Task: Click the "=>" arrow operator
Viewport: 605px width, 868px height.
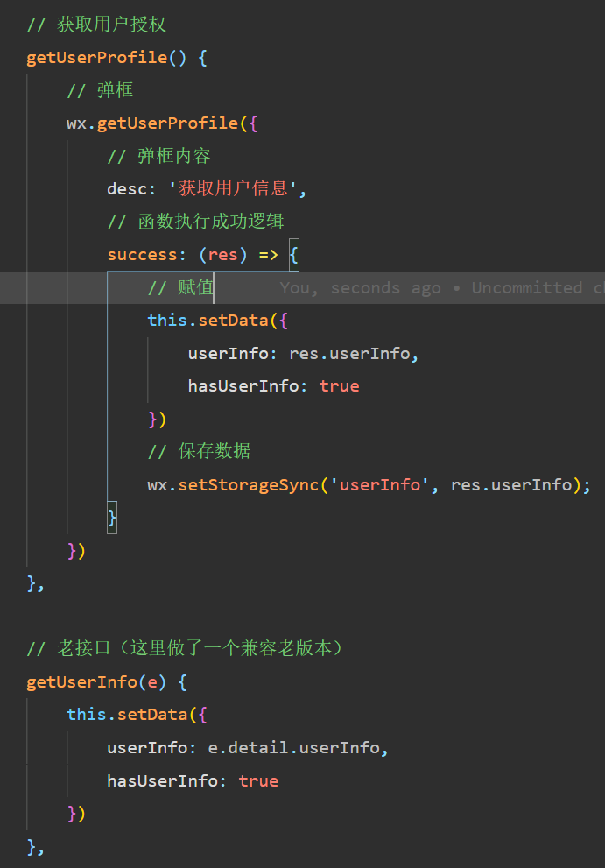Action: point(268,255)
